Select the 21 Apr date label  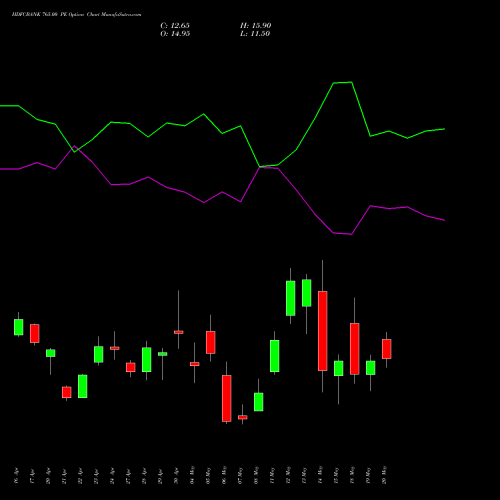pyautogui.click(x=65, y=475)
